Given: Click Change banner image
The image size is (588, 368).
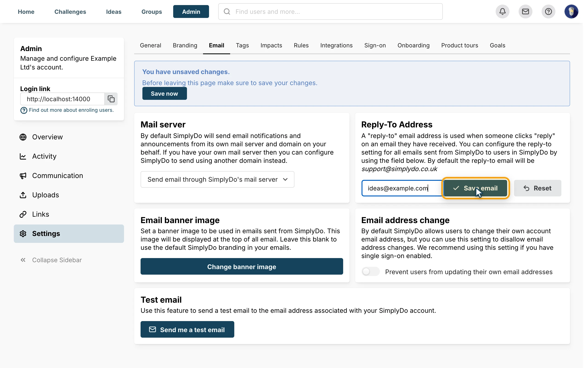Looking at the screenshot, I should coord(242,267).
